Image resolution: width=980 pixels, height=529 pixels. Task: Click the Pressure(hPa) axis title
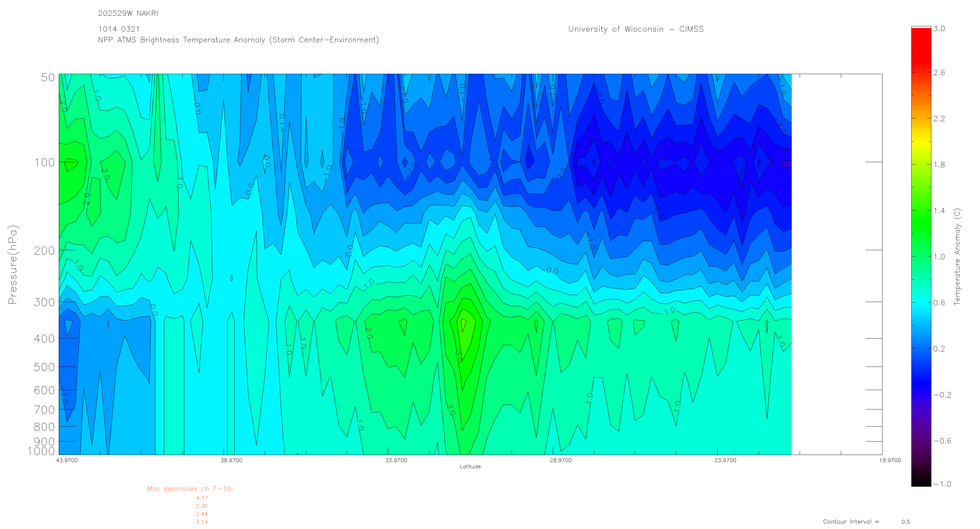(x=13, y=264)
